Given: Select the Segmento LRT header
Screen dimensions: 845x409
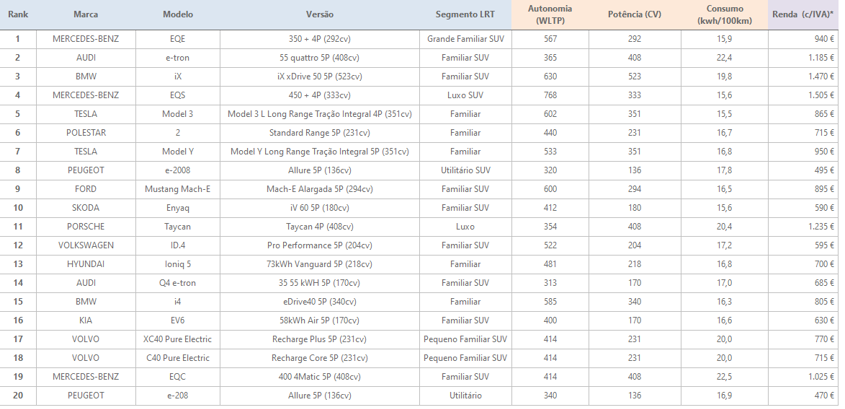Looking at the screenshot, I should tap(465, 15).
